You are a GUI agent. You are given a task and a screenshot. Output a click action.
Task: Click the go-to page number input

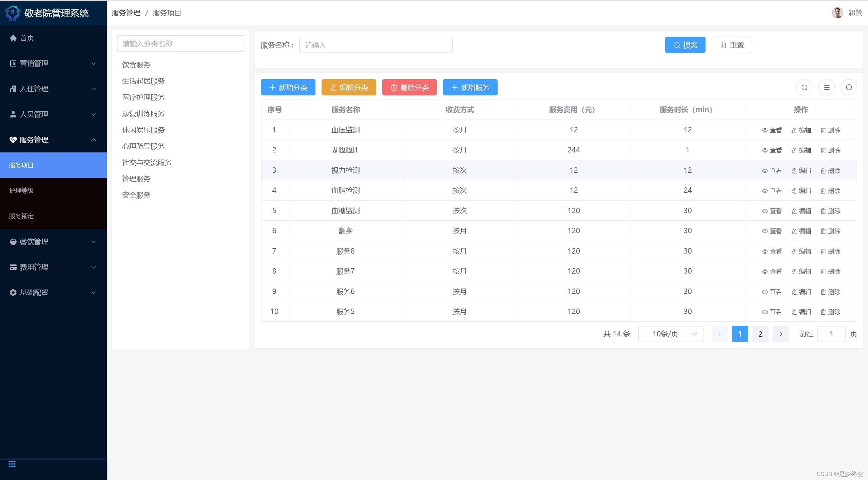coord(831,334)
